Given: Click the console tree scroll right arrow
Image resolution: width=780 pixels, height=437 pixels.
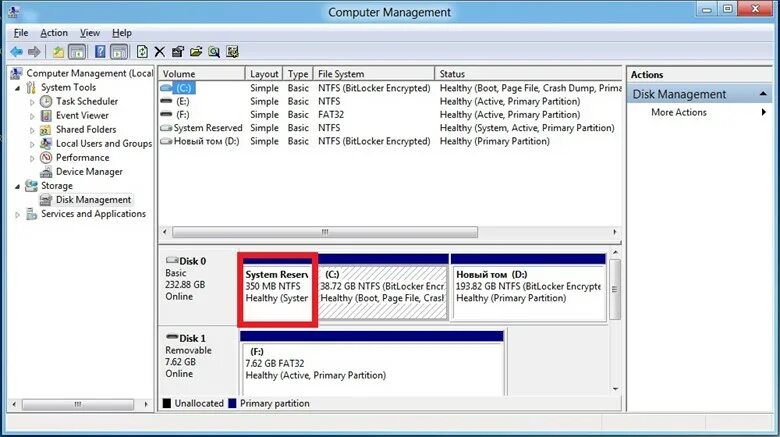Looking at the screenshot, I should coord(146,404).
